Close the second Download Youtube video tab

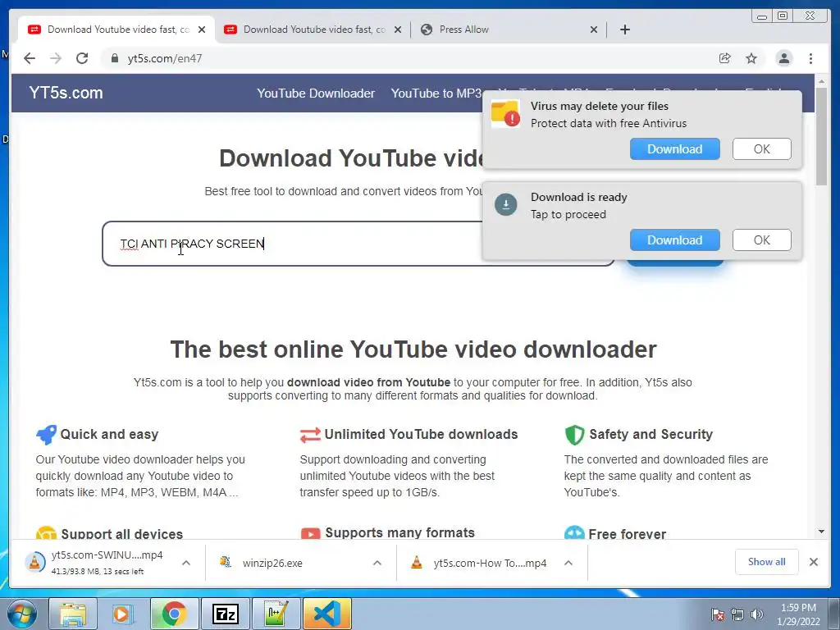(398, 30)
